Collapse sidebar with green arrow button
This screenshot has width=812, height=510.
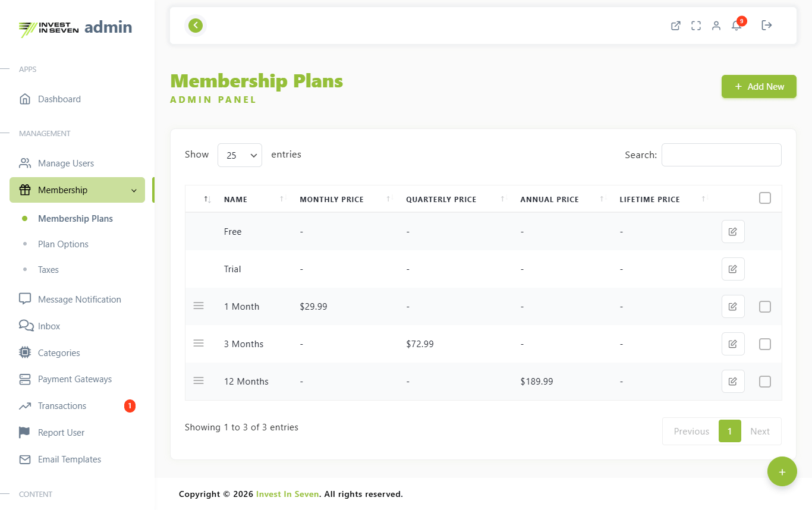click(x=196, y=26)
